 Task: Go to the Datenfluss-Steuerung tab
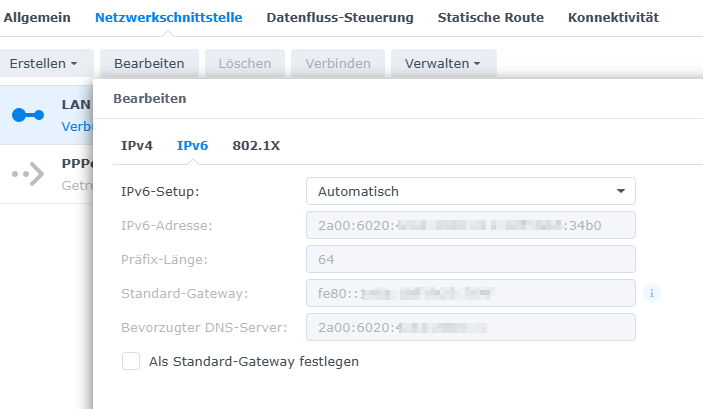tap(340, 17)
